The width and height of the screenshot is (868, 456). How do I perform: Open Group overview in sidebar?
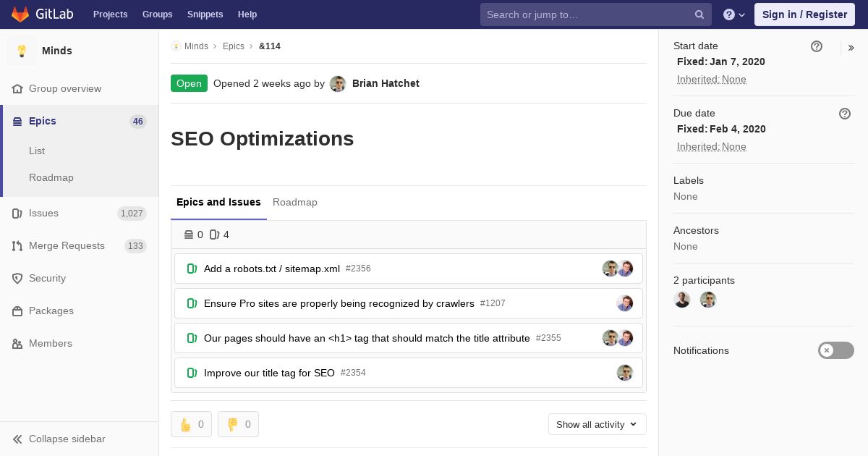pos(65,88)
